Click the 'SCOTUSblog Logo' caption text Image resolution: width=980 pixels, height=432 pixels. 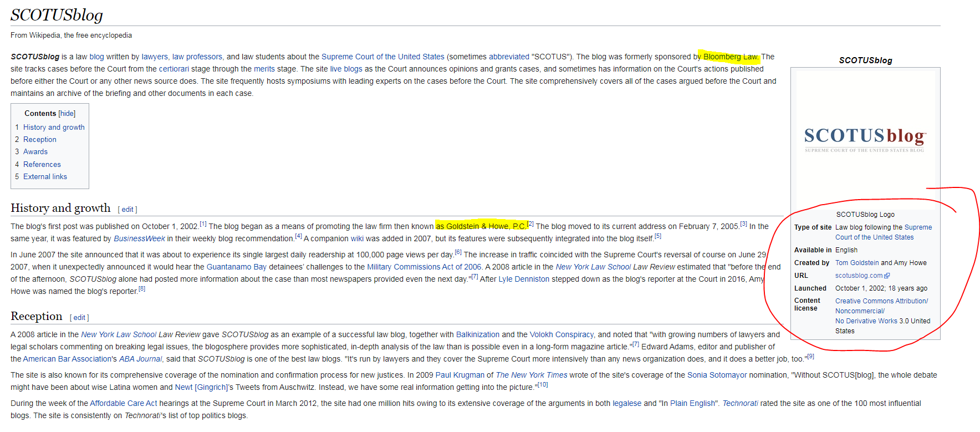[865, 215]
